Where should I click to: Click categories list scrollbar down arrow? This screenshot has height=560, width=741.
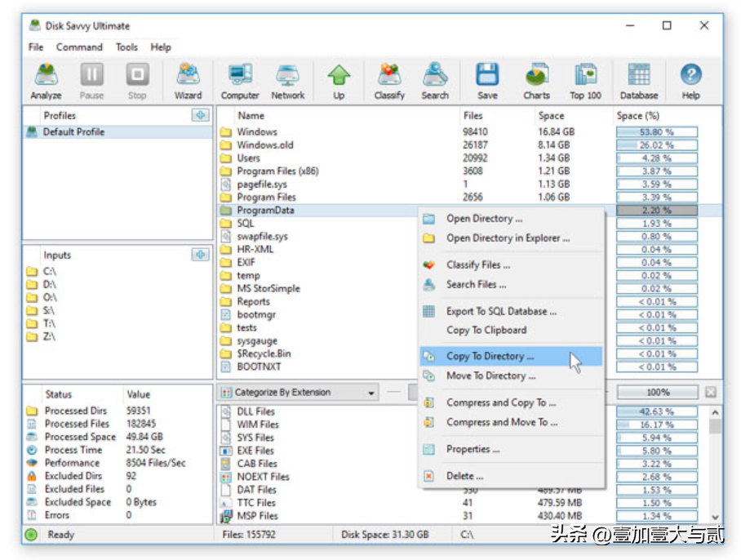(x=715, y=517)
